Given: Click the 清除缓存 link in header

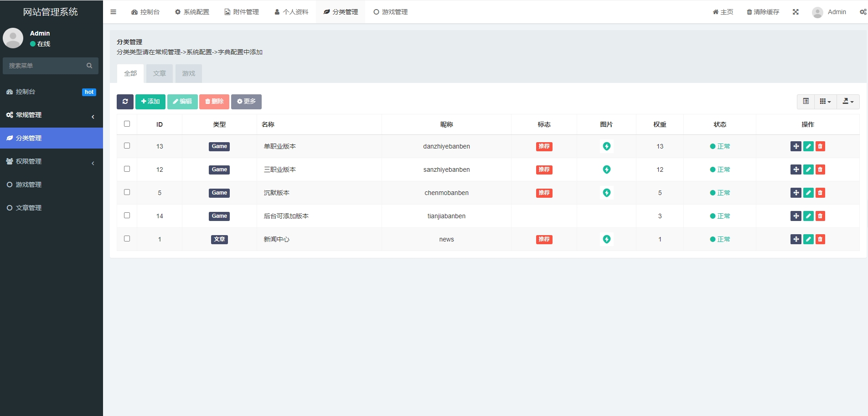Looking at the screenshot, I should tap(763, 12).
